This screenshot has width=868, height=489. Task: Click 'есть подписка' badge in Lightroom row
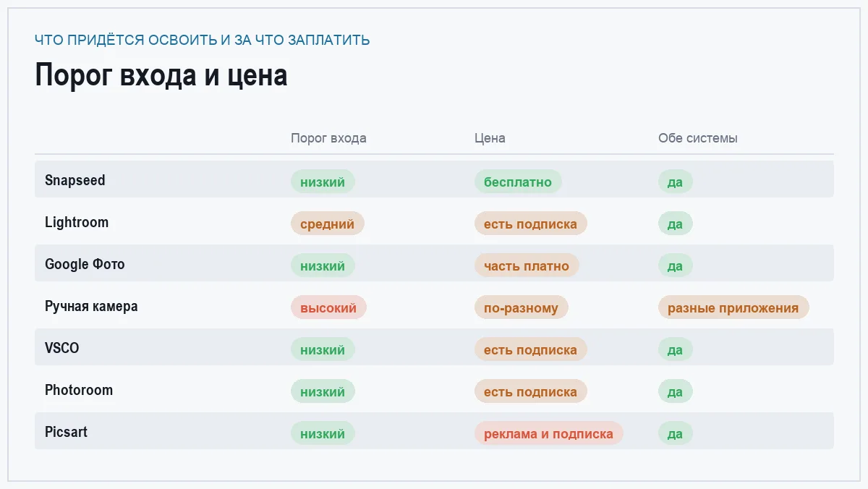(x=531, y=224)
